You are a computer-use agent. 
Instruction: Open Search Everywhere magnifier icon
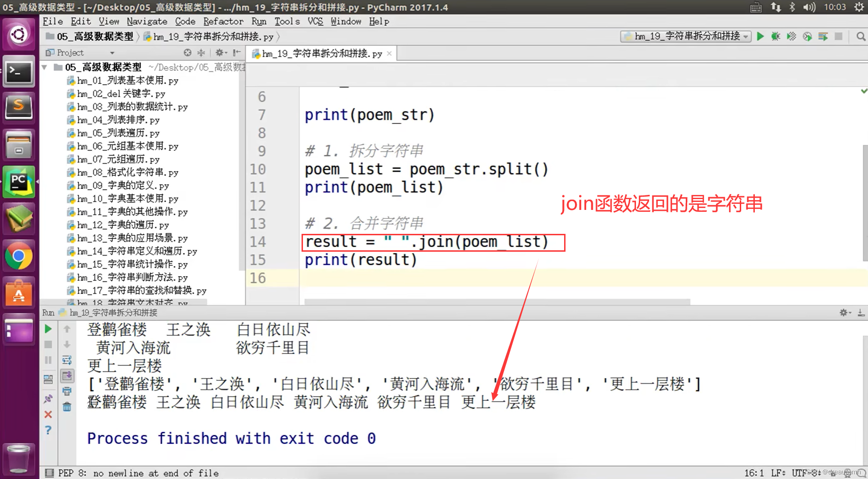point(860,36)
